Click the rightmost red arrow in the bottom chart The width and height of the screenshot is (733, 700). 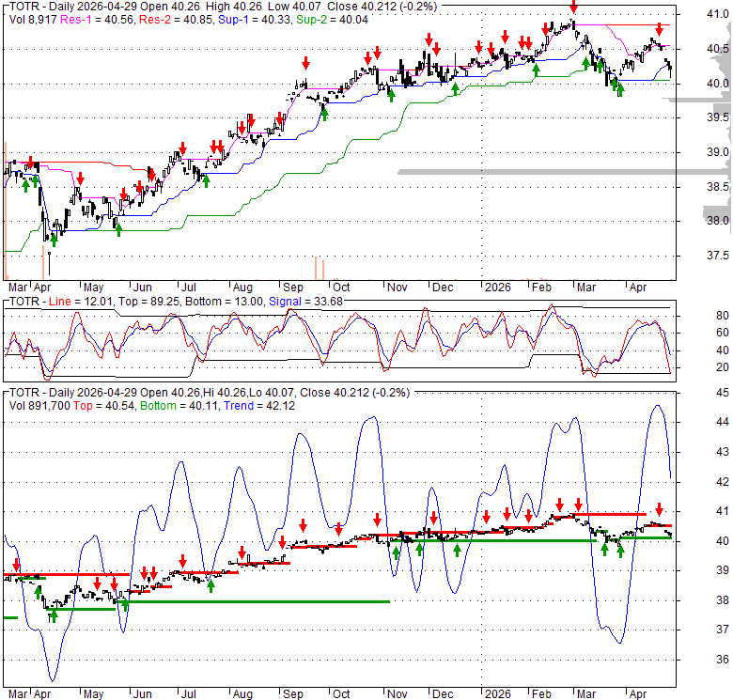(x=660, y=508)
